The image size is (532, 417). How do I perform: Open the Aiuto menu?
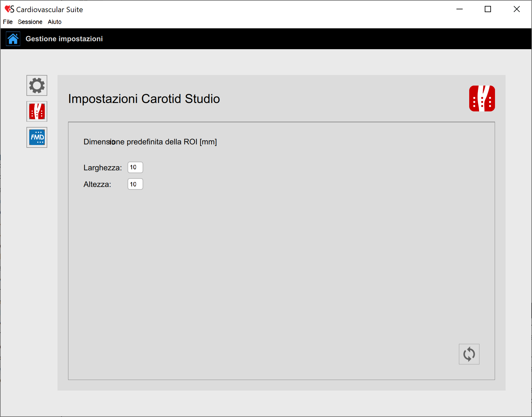coord(54,22)
